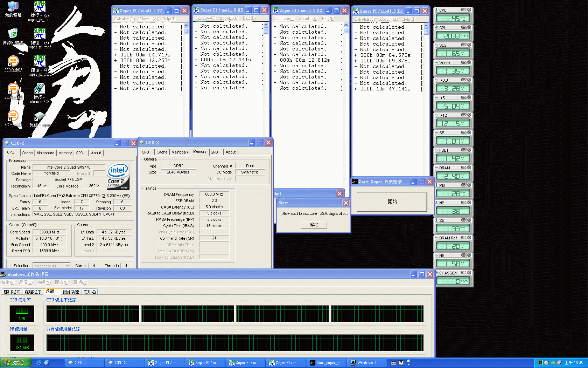Click the CPU usage 1 % gauge in Task Manager
588x368 pixels.
coord(22,314)
